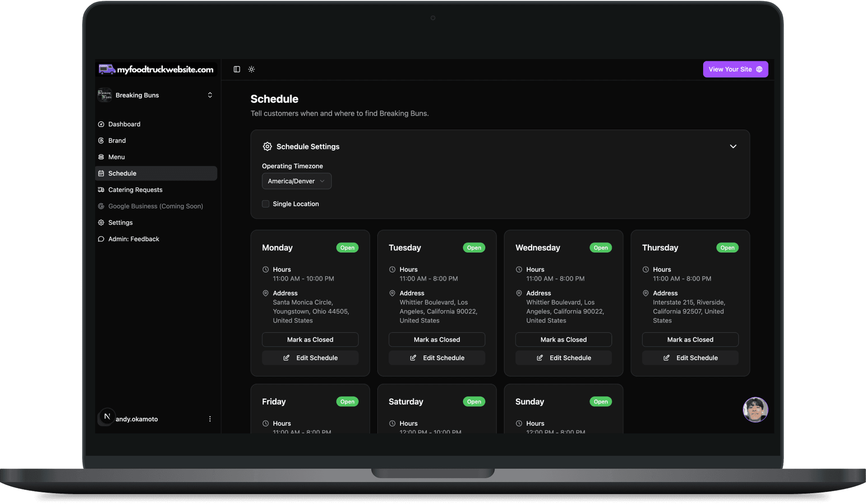Switch to light mode using the sun icon
Screen dimensions: 866x504
click(251, 69)
